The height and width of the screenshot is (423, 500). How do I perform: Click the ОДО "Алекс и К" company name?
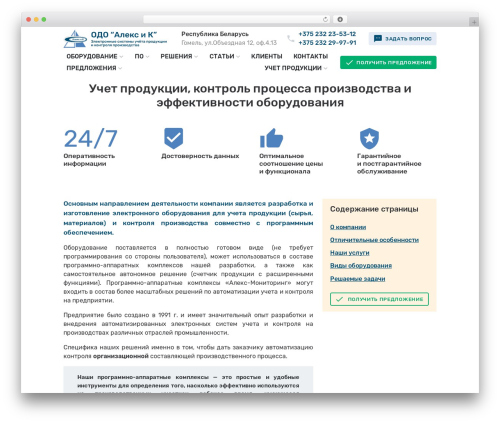pos(124,35)
